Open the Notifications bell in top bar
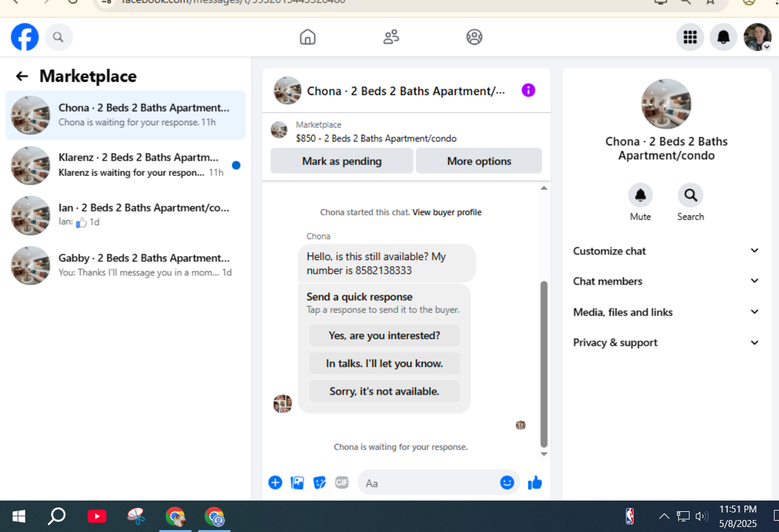This screenshot has width=779, height=532. [x=724, y=37]
